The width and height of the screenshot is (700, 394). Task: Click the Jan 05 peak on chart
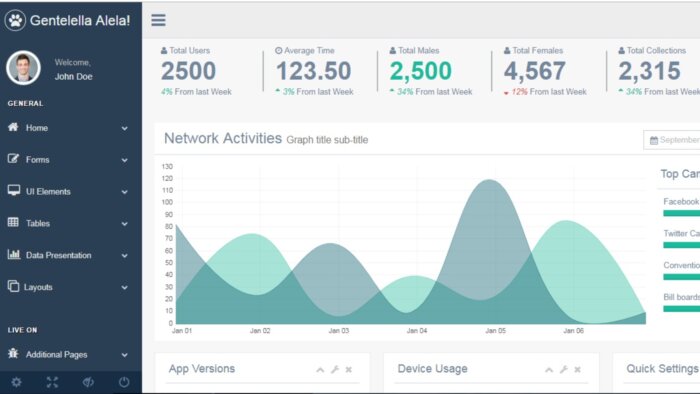(490, 180)
